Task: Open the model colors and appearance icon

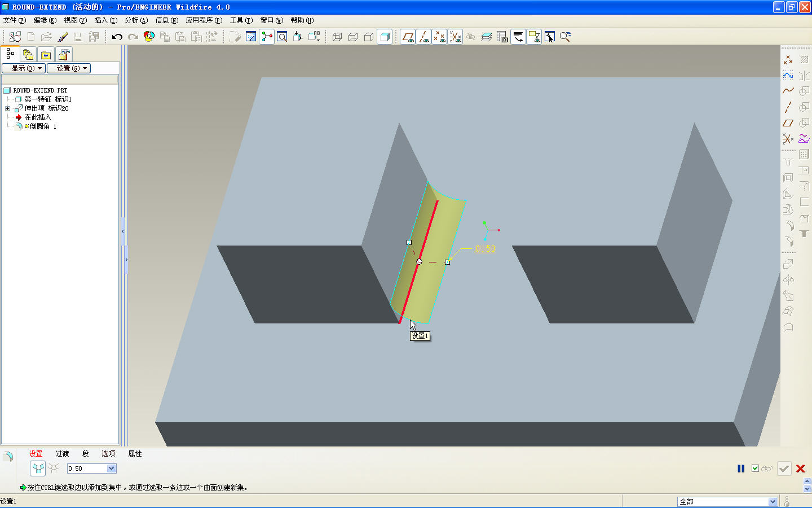Action: (x=149, y=37)
